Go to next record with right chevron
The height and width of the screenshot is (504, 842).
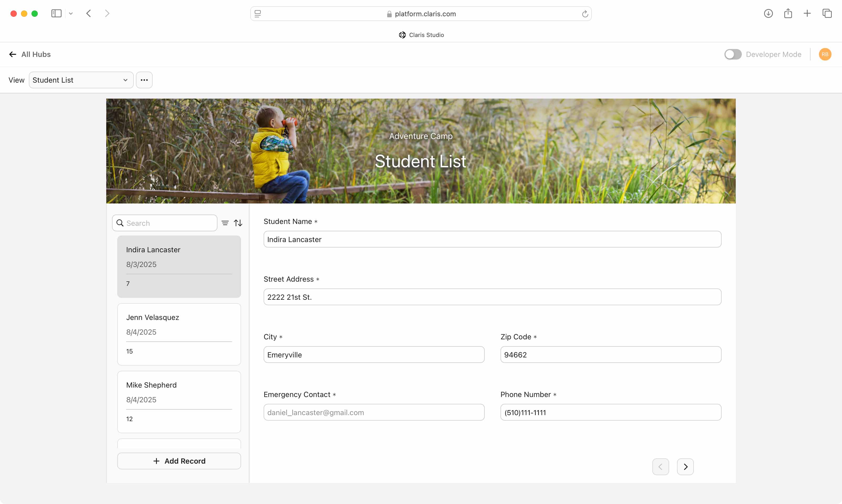pos(685,467)
